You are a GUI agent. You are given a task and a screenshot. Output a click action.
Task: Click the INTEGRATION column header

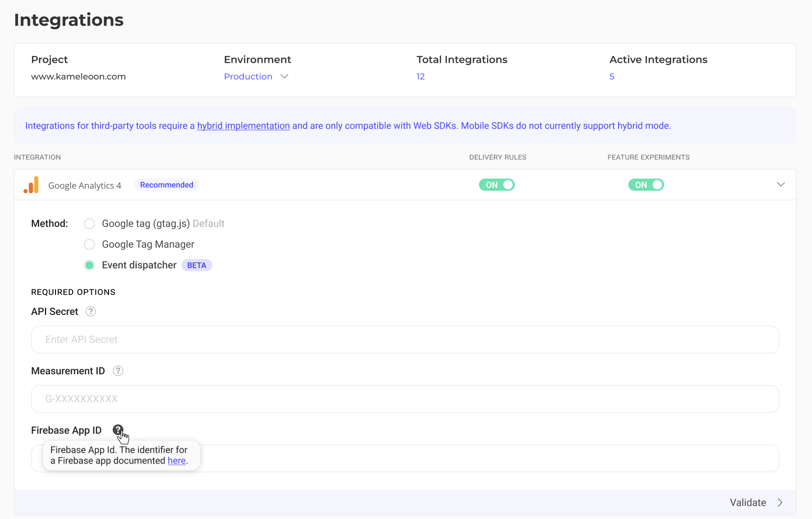pos(37,157)
